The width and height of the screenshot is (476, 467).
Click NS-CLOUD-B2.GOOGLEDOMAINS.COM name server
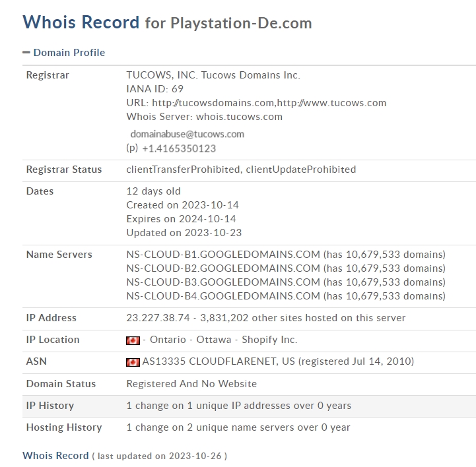coord(223,268)
